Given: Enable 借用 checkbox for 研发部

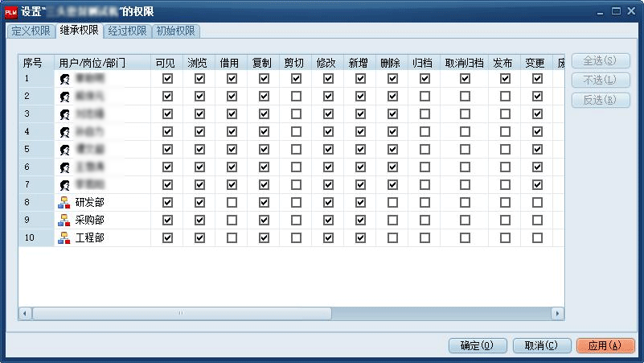Looking at the screenshot, I should coord(232,203).
